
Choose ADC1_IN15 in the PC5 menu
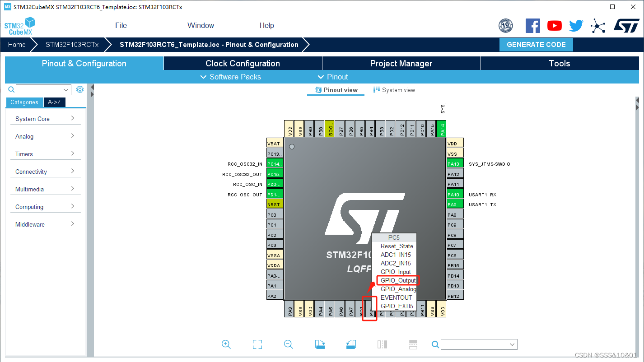tap(396, 255)
